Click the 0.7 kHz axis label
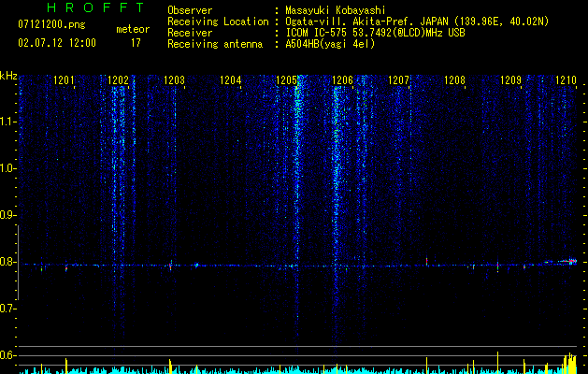The width and height of the screenshot is (588, 374). point(8,309)
